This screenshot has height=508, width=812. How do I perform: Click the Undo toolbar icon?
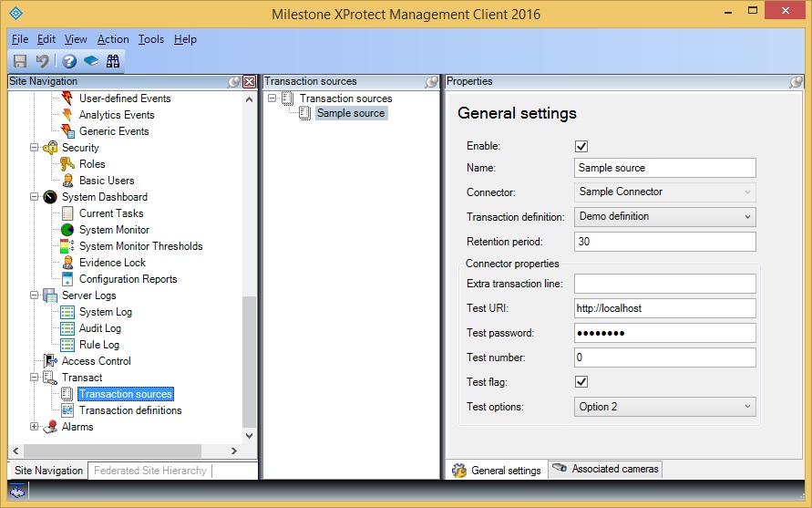(42, 61)
